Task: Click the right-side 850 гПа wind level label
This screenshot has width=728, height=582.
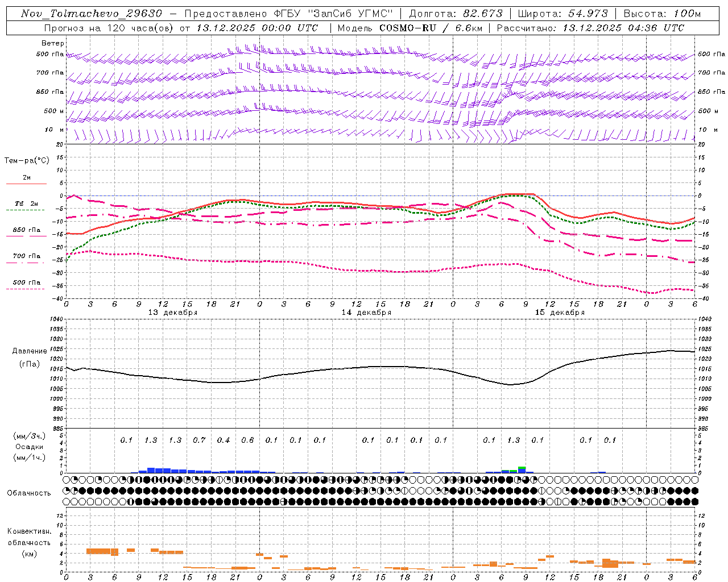Action: [712, 92]
